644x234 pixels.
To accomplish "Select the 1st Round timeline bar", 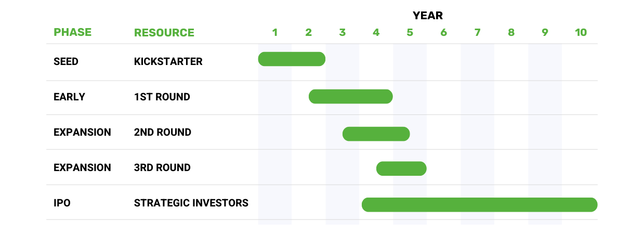I will tap(350, 97).
